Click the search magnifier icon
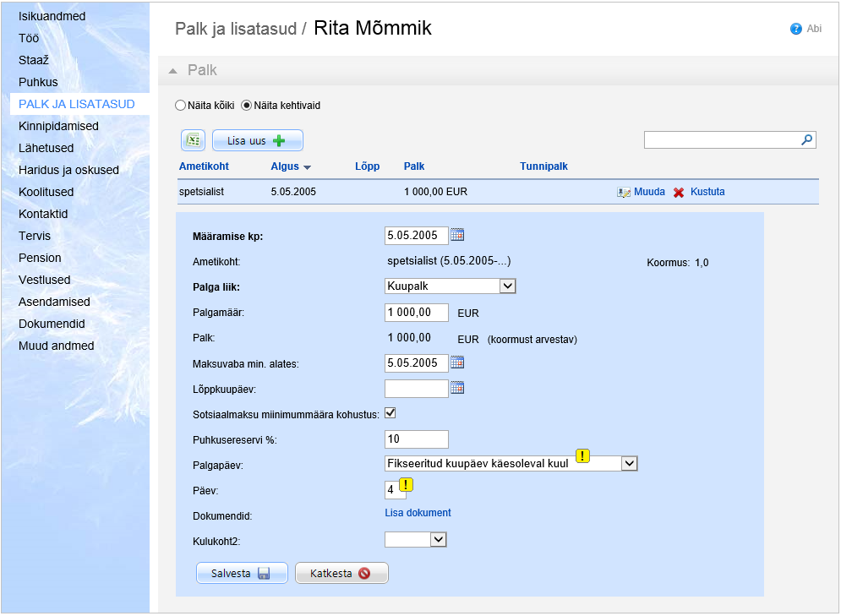 coord(807,140)
